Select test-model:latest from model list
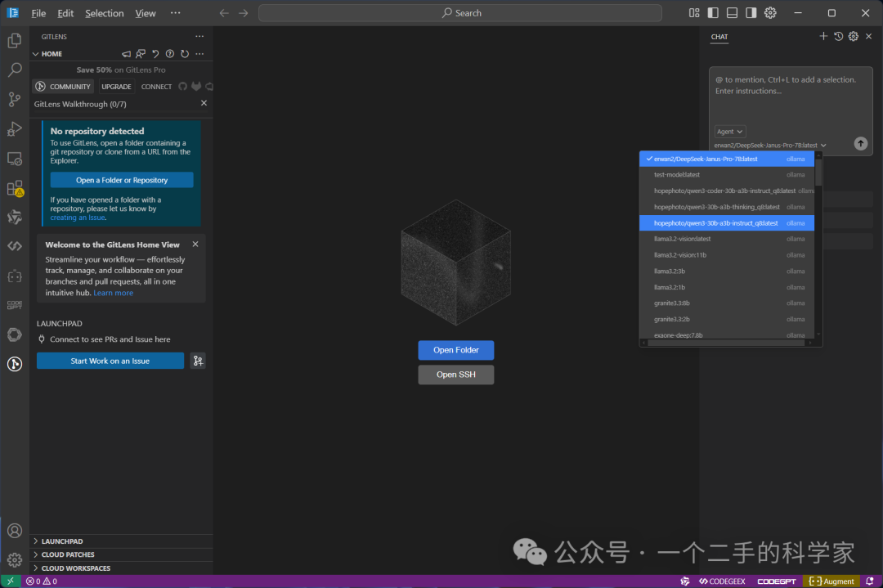The width and height of the screenshot is (883, 588). coord(727,175)
